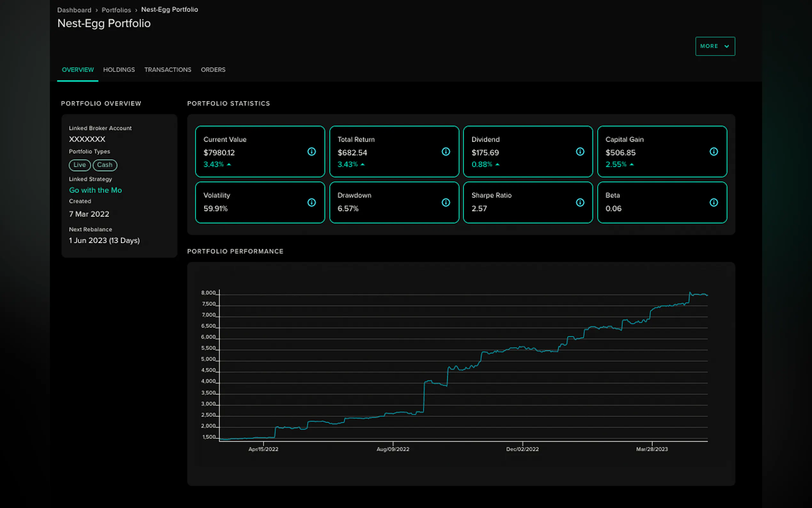Click the Total Return upward trend indicator
This screenshot has width=812, height=508.
362,164
